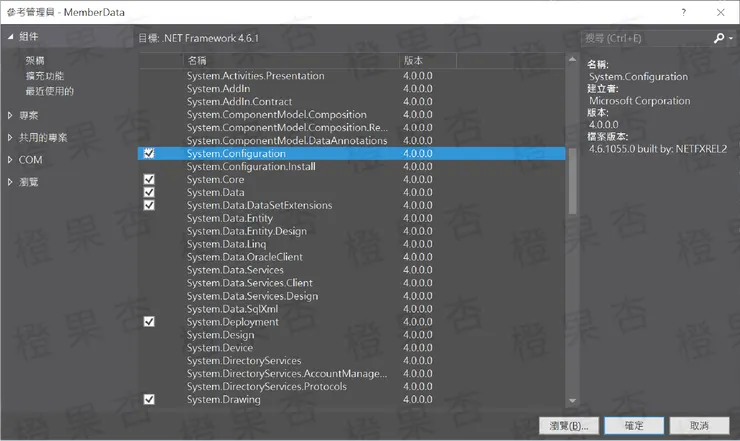Click the help question mark button
Screen dimensions: 740x441
click(684, 12)
